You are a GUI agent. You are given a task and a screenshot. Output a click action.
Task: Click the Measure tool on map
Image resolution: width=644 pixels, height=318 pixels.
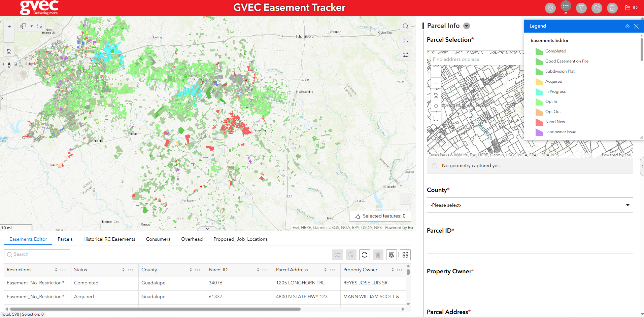tap(406, 54)
